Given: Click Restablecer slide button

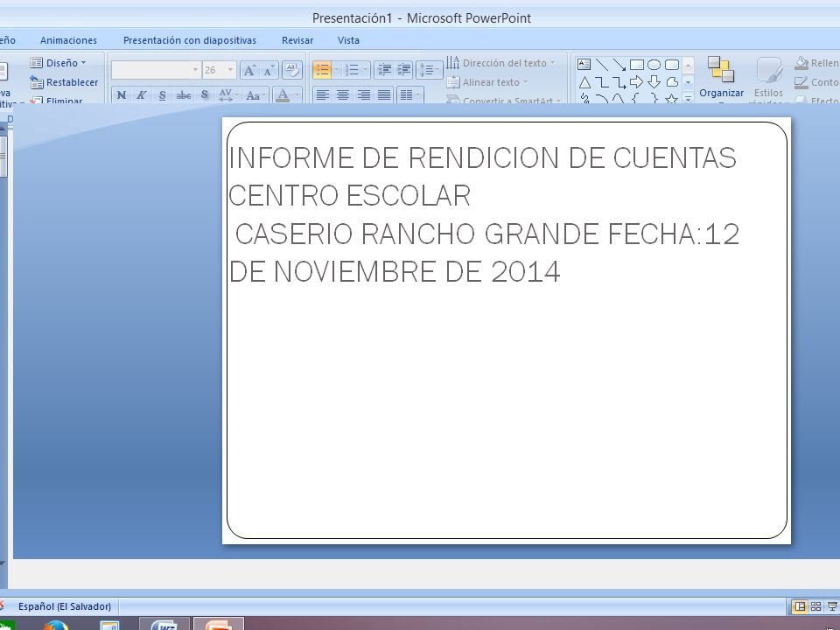Looking at the screenshot, I should coord(64,82).
